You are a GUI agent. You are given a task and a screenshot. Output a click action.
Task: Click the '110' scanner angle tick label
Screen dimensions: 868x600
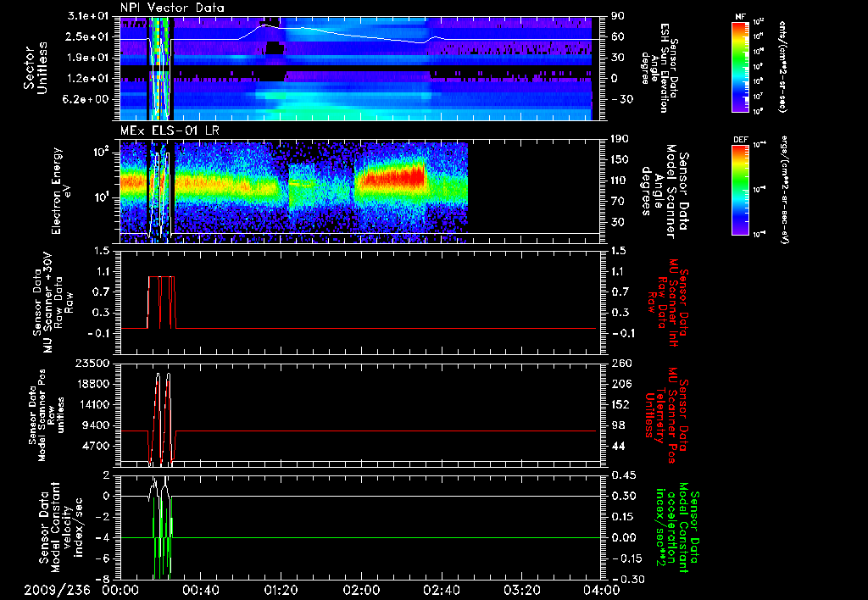[x=620, y=181]
